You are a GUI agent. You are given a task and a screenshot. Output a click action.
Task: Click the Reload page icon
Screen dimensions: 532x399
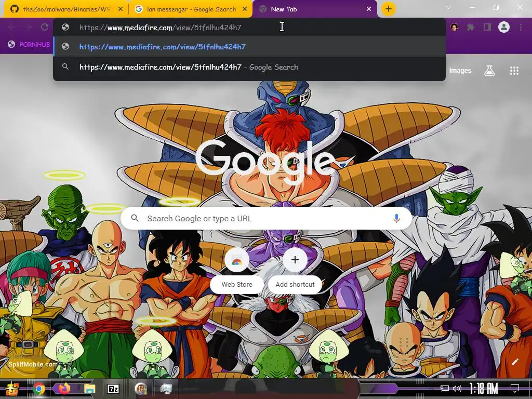pyautogui.click(x=45, y=28)
